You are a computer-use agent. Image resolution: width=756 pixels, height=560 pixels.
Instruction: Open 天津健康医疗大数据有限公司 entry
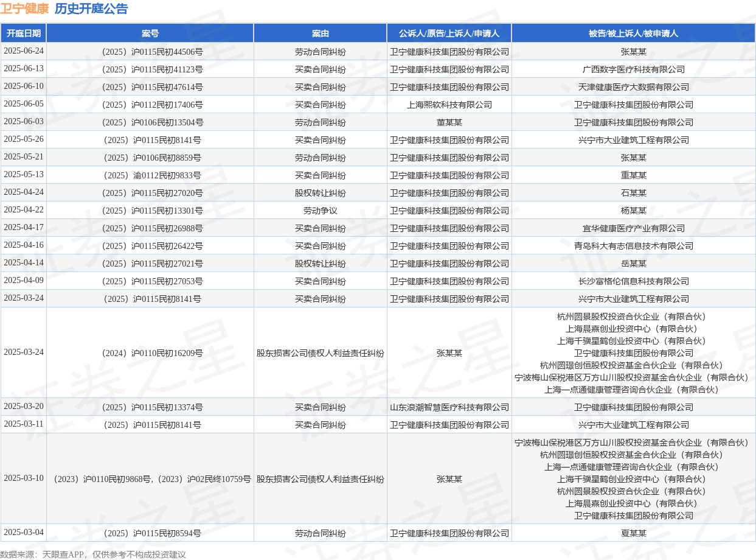633,87
